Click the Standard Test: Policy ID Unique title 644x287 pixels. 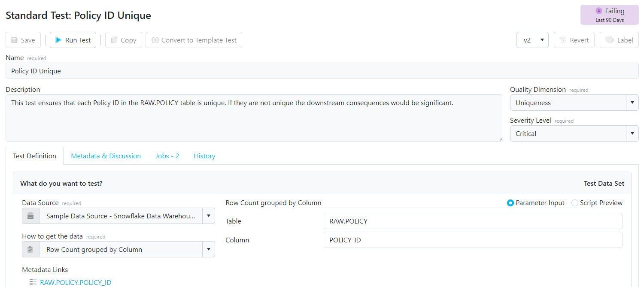[x=78, y=15]
